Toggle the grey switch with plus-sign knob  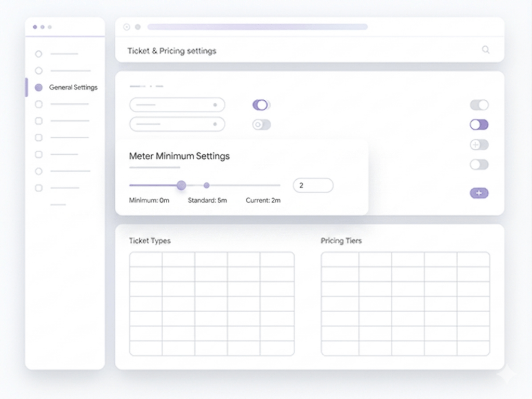point(479,145)
